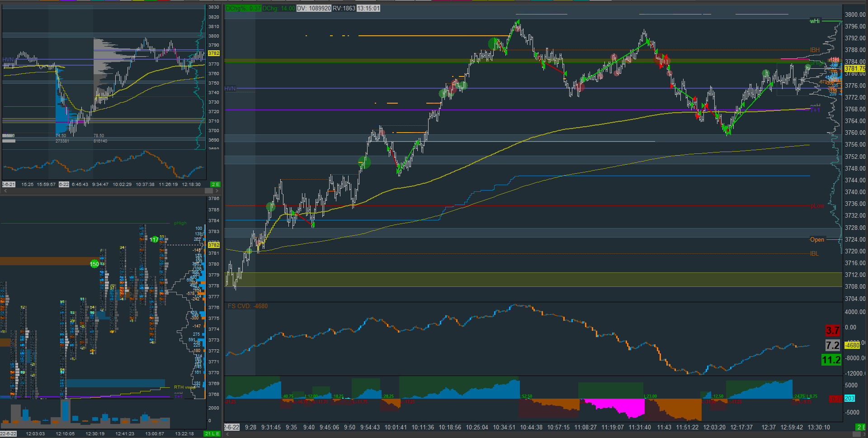Select the FS CVD: -4680 study label
The image size is (868, 438).
[x=248, y=306]
